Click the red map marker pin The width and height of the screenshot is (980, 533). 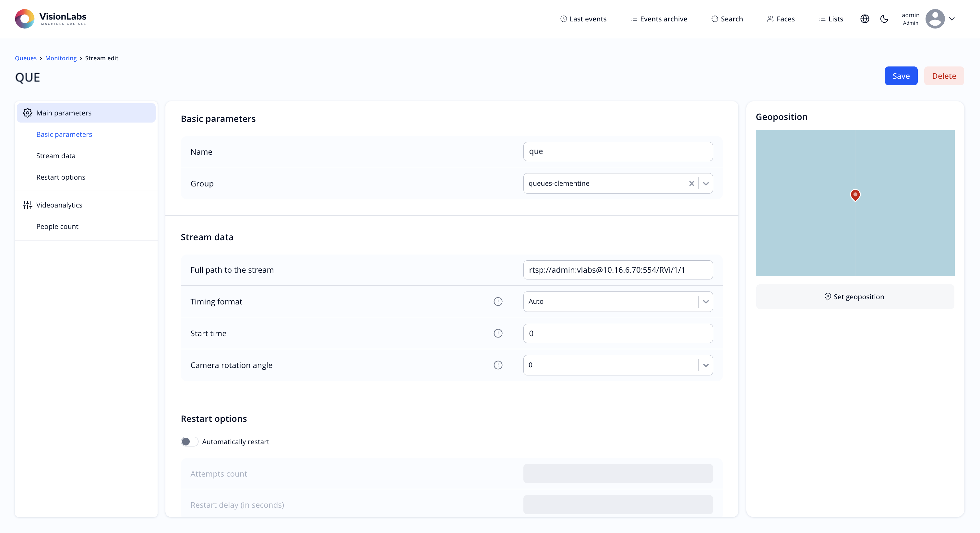(855, 195)
